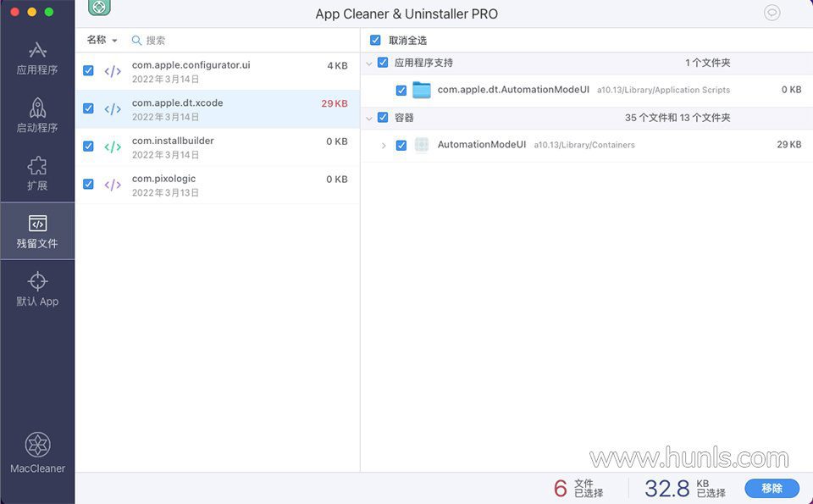The width and height of the screenshot is (813, 504).
Task: Open the 应用程序 (Applications) sidebar section
Action: [37, 58]
